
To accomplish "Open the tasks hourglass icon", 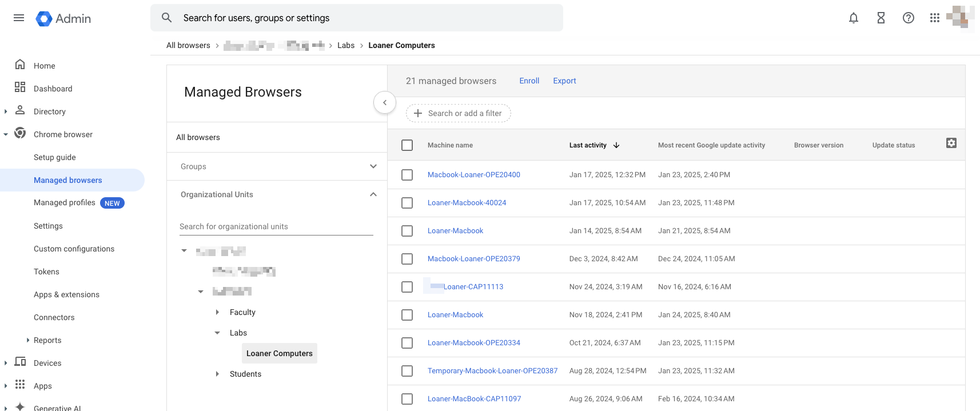I will [x=881, y=18].
